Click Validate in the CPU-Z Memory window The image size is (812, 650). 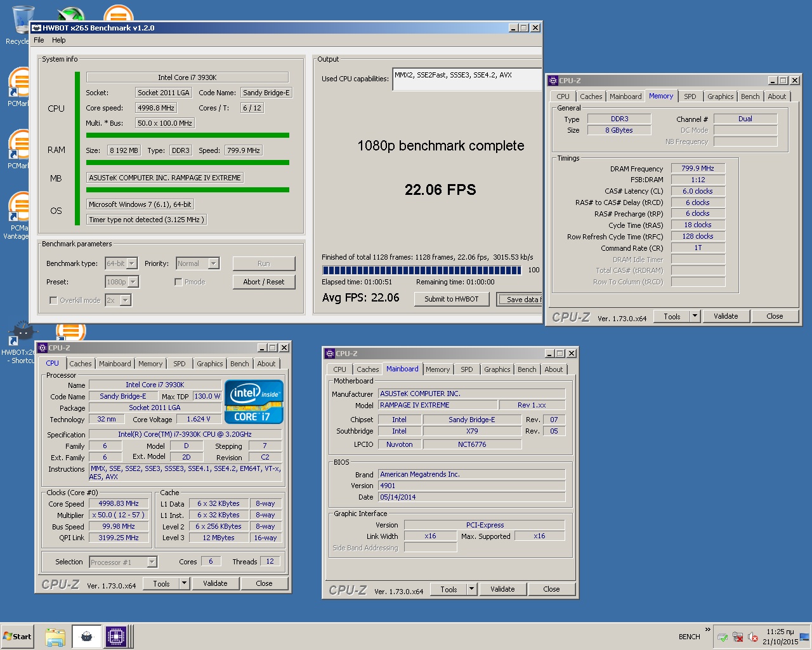click(726, 316)
